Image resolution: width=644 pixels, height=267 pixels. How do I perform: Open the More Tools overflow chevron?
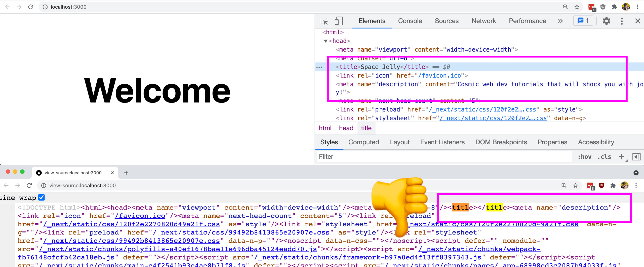tap(560, 21)
